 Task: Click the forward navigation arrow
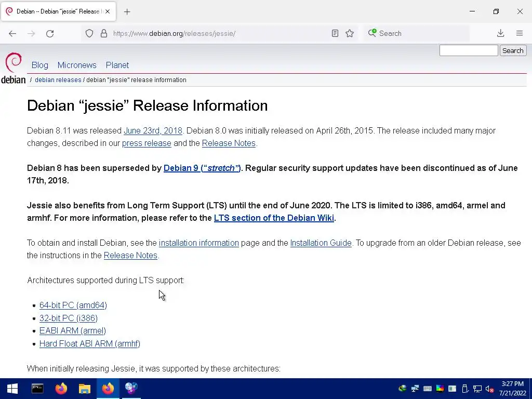coord(31,33)
